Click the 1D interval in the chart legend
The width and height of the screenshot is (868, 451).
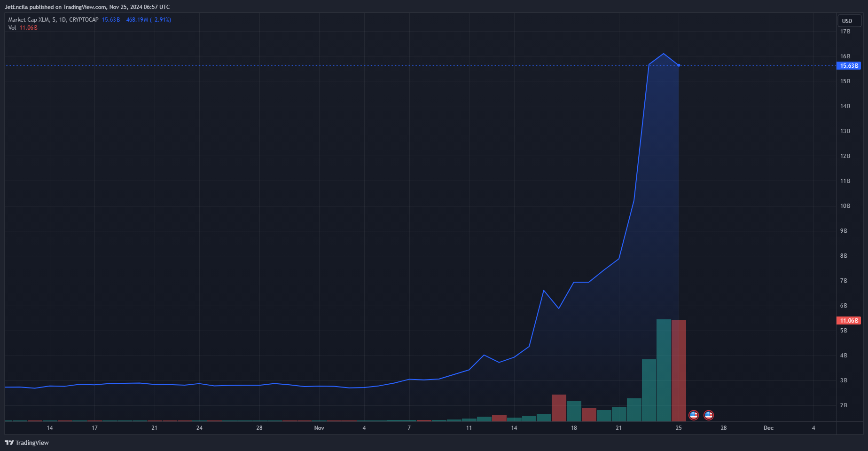(x=63, y=20)
